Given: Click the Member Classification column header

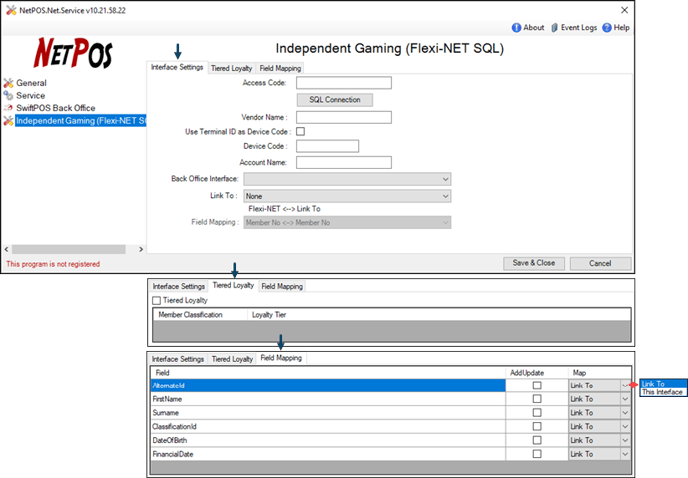Looking at the screenshot, I should coord(200,315).
